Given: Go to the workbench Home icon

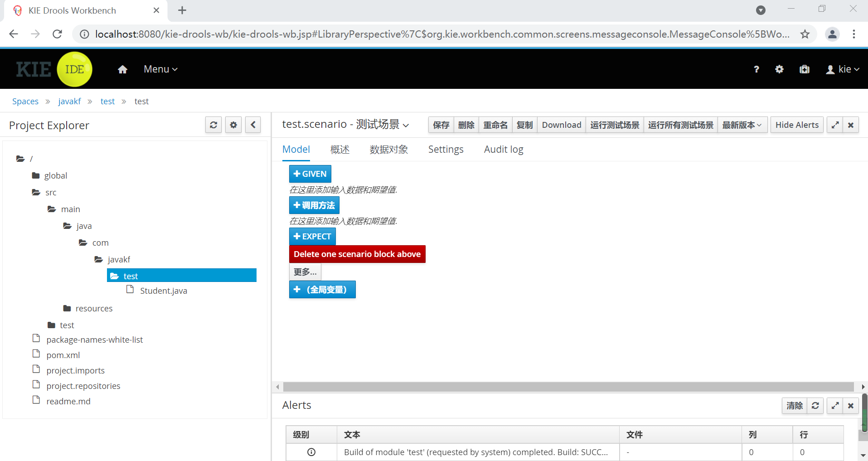Looking at the screenshot, I should (x=122, y=69).
